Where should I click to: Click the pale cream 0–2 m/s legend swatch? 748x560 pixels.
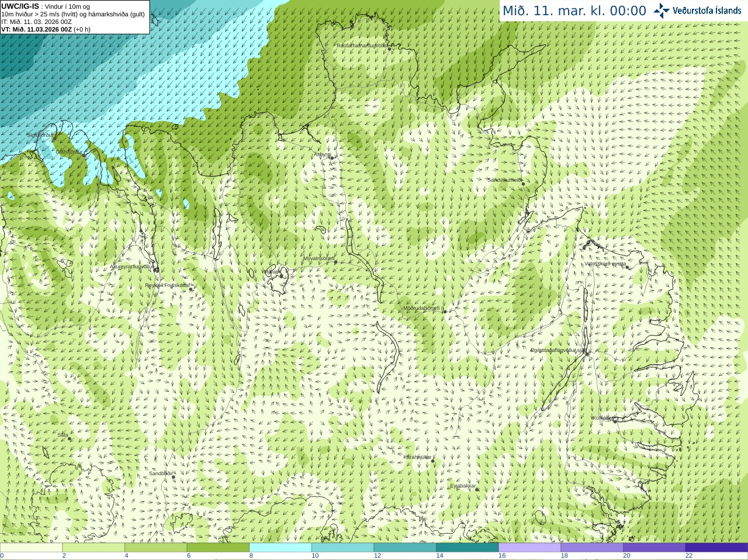click(x=31, y=548)
